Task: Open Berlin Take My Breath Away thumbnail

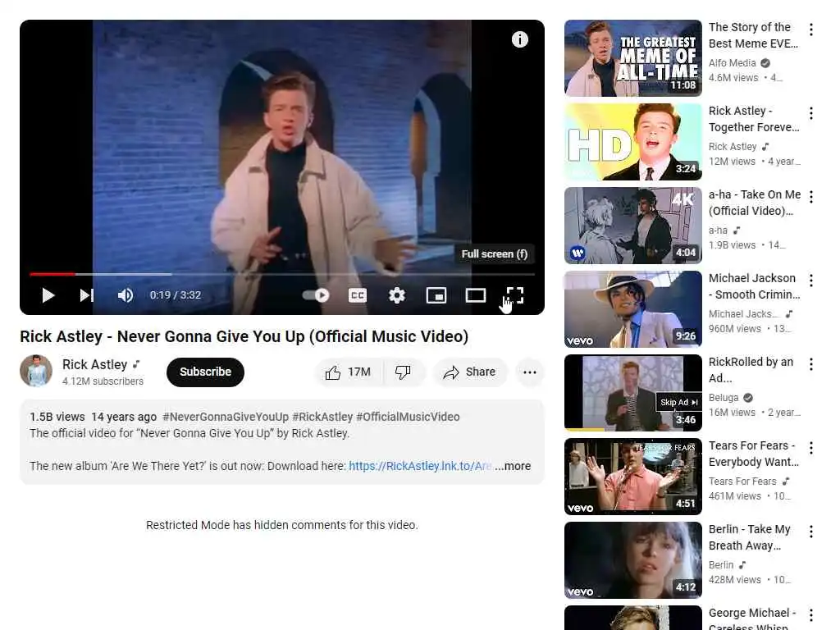Action: pos(632,560)
